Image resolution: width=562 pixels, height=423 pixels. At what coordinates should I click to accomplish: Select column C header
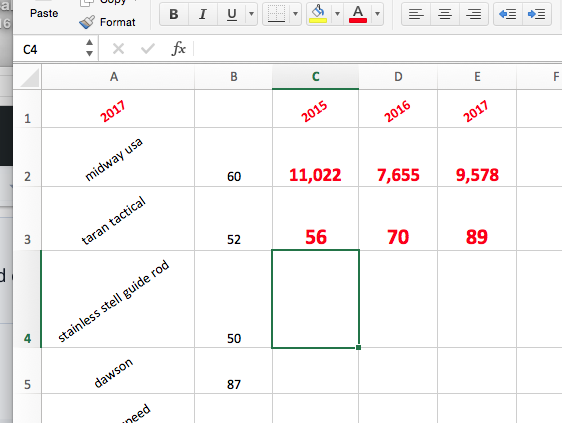click(315, 77)
